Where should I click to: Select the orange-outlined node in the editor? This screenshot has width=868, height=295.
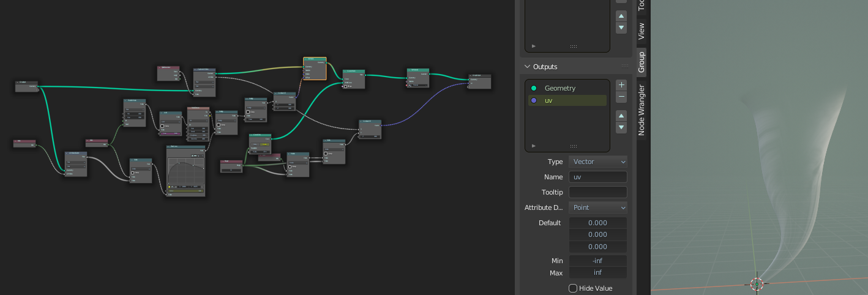click(x=315, y=59)
